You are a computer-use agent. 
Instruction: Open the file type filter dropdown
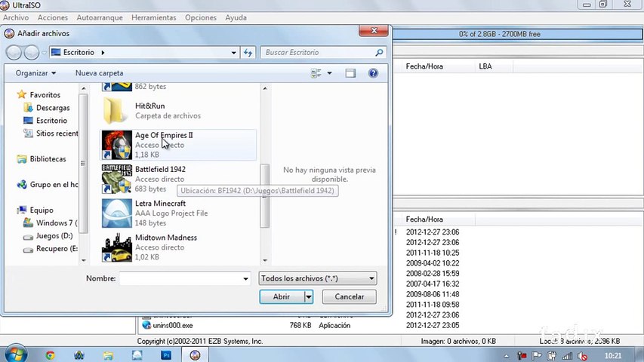371,278
